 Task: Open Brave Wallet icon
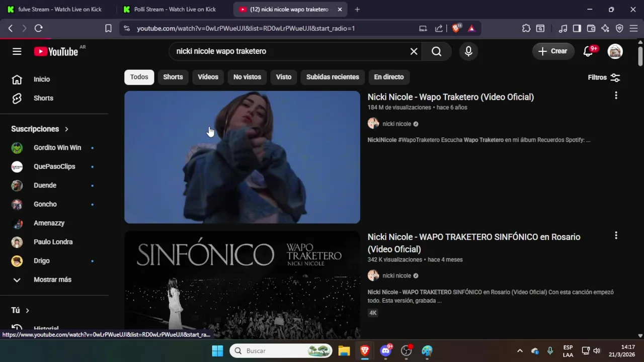point(591,29)
